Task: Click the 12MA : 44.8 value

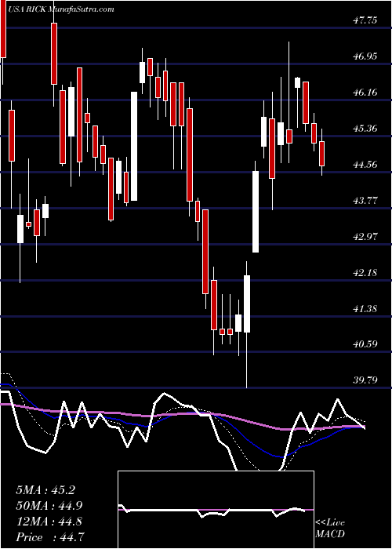Action: coord(49,522)
